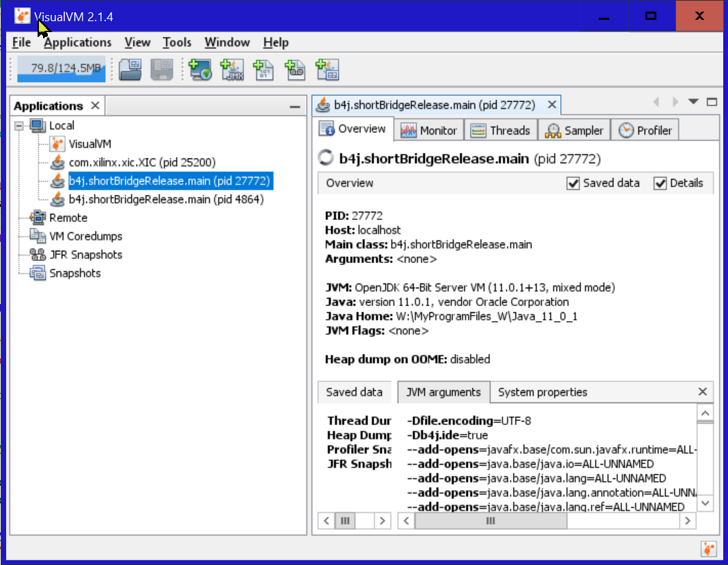Click the Local computer icon in tree
Screen dimensions: 728x565
coord(38,126)
